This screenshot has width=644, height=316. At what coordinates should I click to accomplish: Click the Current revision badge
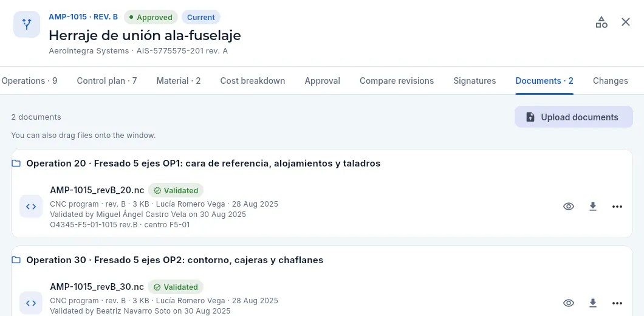click(x=201, y=17)
